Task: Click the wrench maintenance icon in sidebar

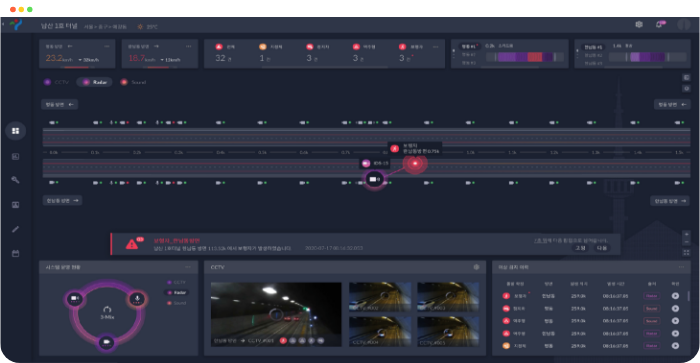Action: (16, 180)
